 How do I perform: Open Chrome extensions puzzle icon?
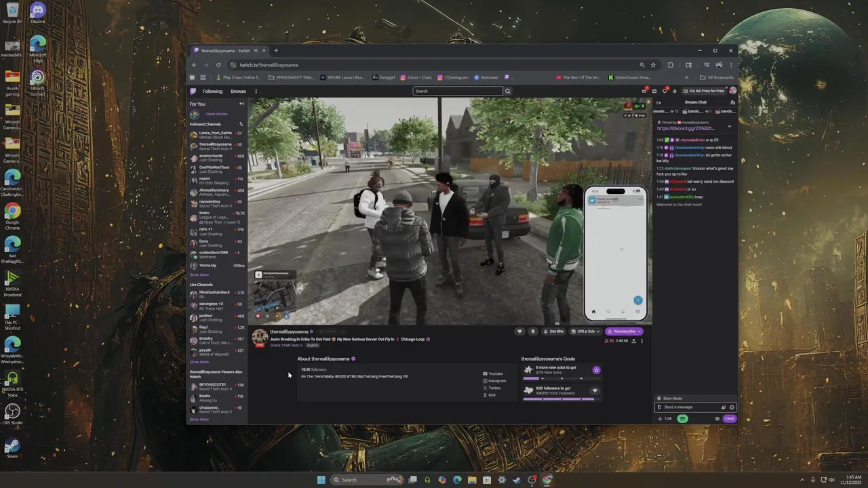(x=671, y=65)
